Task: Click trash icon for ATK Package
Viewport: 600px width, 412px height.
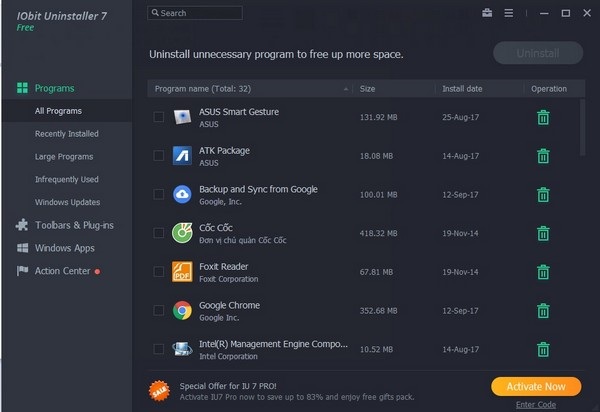Action: click(543, 156)
